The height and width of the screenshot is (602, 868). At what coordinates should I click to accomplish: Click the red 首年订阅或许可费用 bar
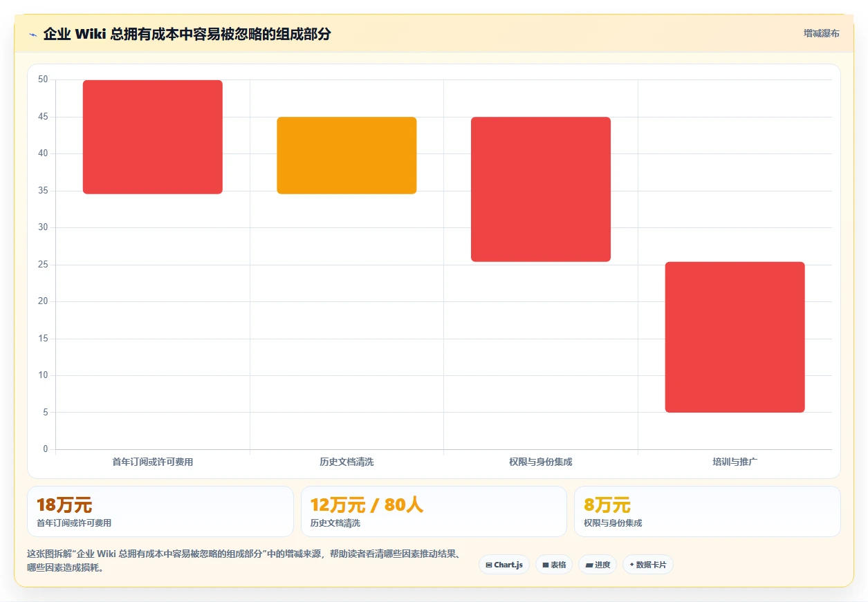[x=153, y=137]
